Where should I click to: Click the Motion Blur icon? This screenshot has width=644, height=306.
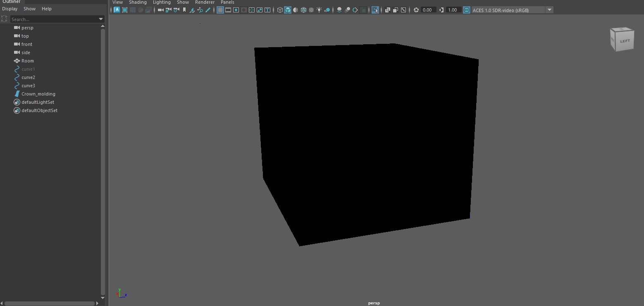(x=347, y=10)
